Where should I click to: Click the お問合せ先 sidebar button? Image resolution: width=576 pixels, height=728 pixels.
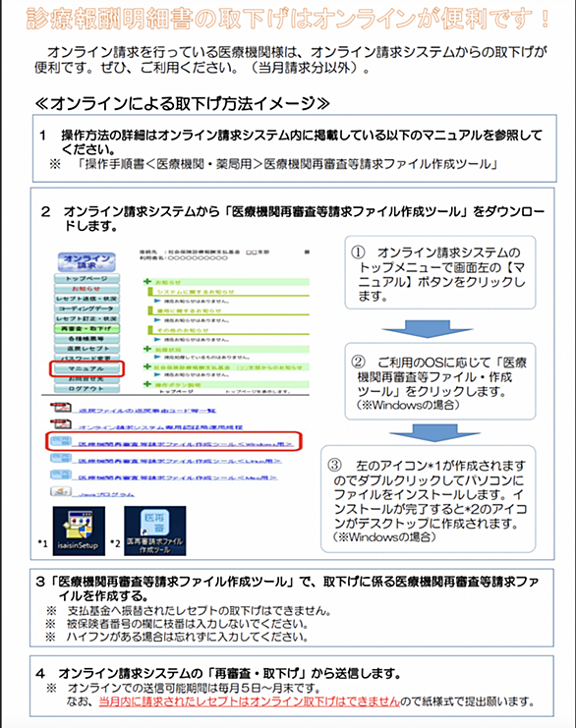[86, 379]
